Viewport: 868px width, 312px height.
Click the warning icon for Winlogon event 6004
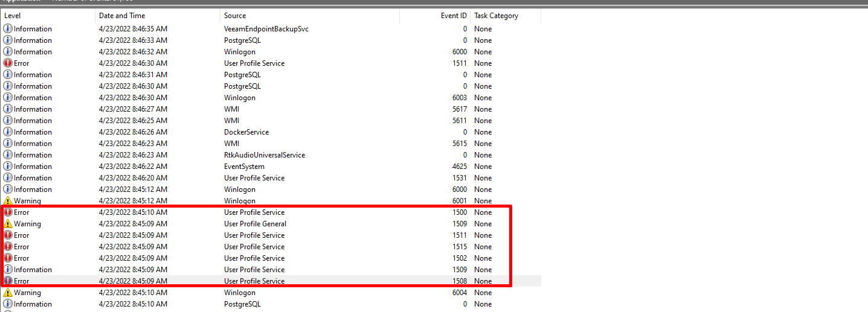[x=8, y=293]
